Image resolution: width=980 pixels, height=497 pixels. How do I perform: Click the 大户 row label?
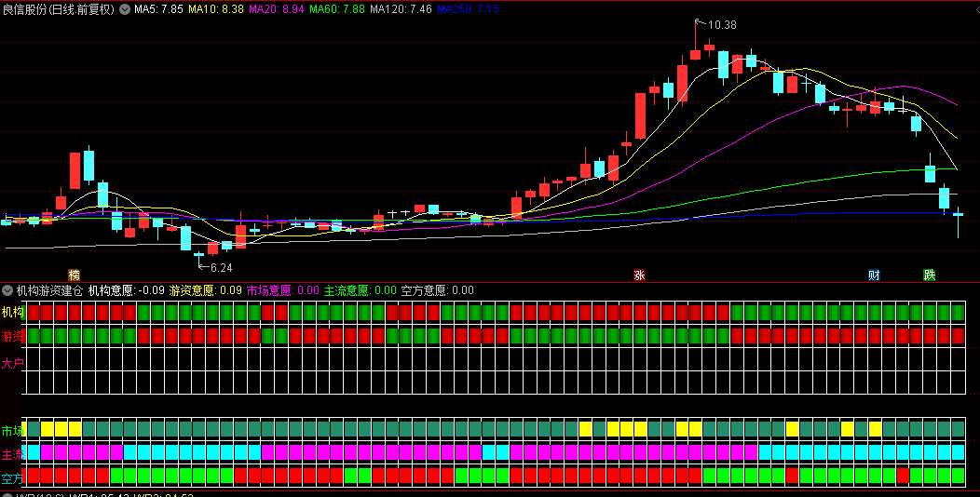tap(12, 363)
